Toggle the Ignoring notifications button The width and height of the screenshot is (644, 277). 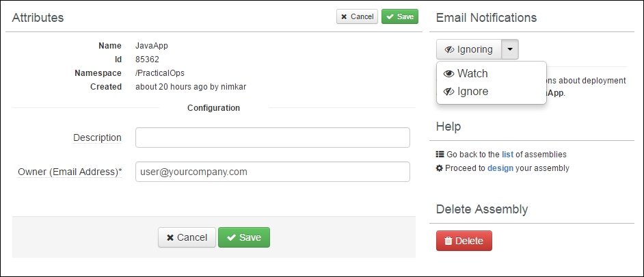pos(468,49)
